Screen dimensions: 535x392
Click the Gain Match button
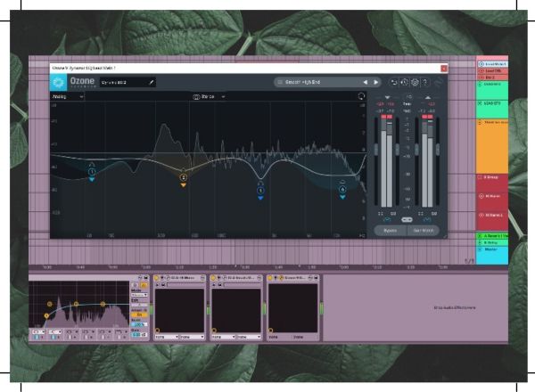pos(422,230)
